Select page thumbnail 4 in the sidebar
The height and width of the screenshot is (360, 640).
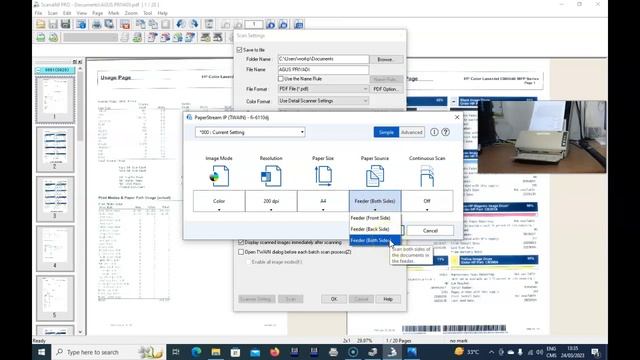pos(55,249)
